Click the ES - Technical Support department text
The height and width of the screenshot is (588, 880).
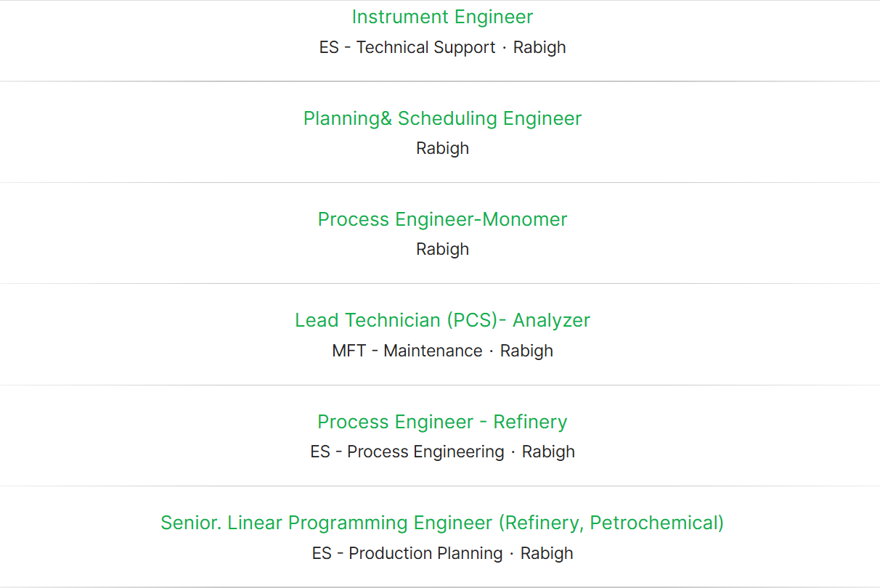point(407,47)
